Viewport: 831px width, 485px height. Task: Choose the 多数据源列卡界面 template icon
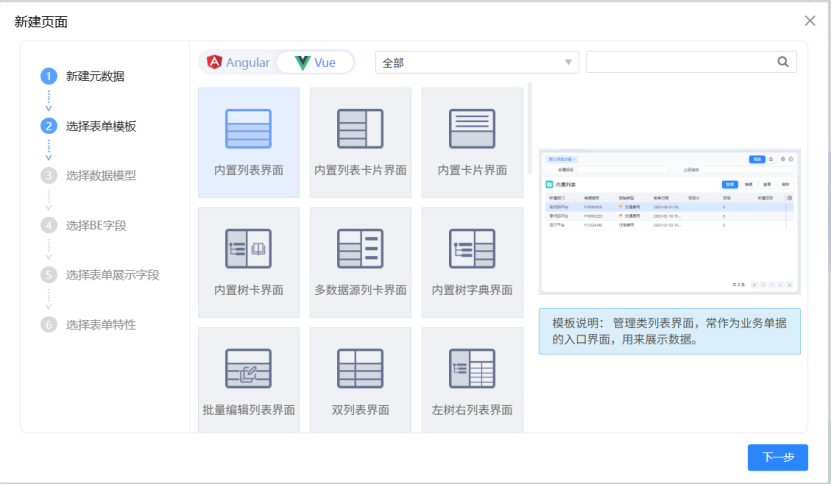click(360, 249)
